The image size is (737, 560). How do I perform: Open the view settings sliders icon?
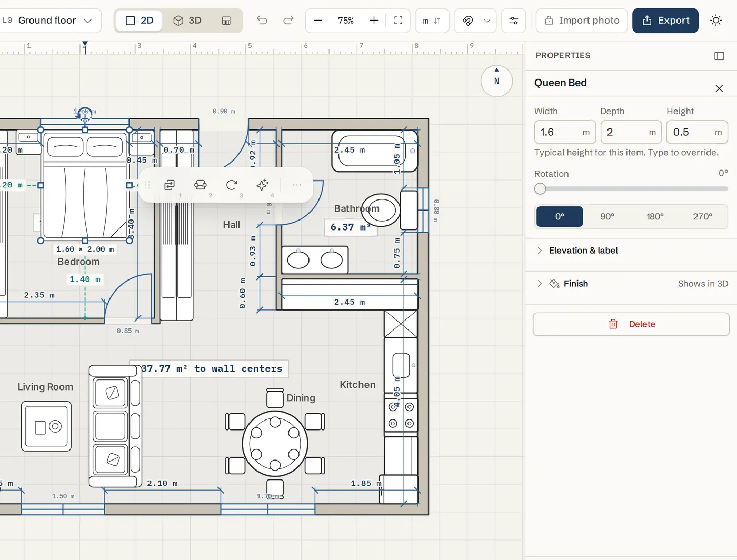coord(514,21)
